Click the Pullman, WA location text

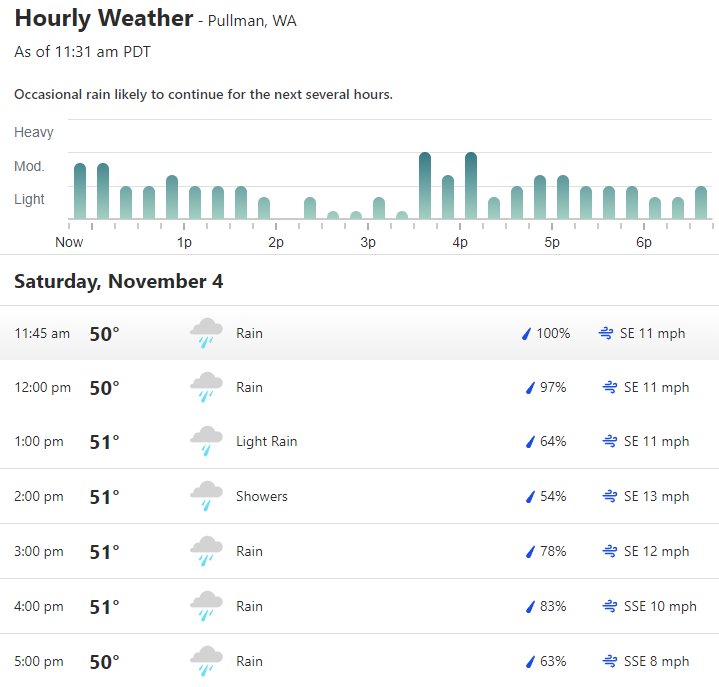(x=252, y=21)
